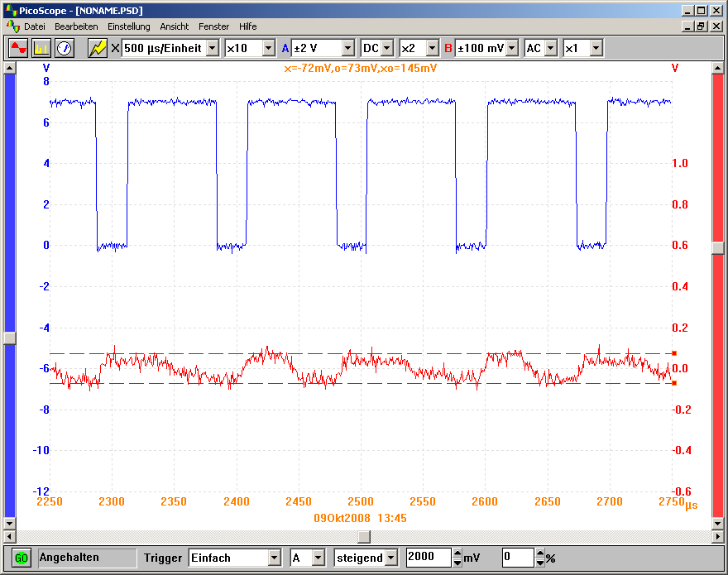Click the channel B scroll down arrow

point(718,524)
